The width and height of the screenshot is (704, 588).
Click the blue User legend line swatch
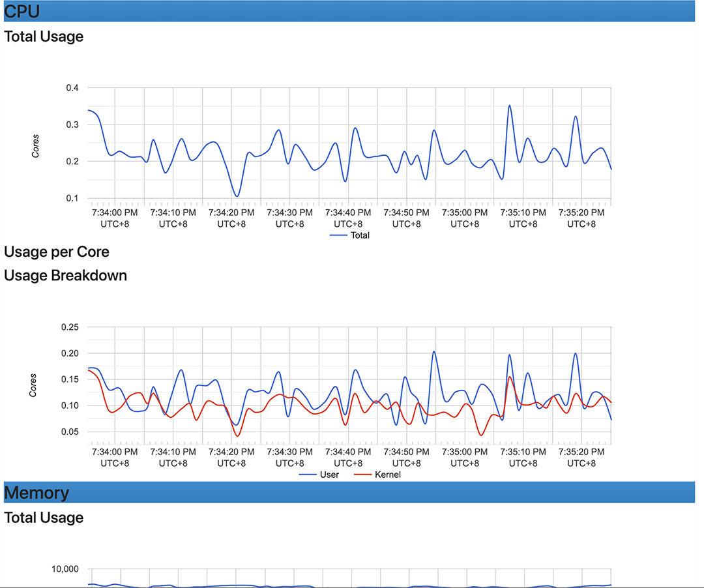tap(308, 475)
